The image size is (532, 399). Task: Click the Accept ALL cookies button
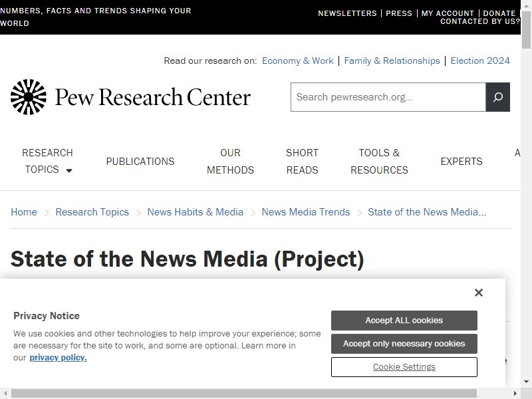[404, 321]
